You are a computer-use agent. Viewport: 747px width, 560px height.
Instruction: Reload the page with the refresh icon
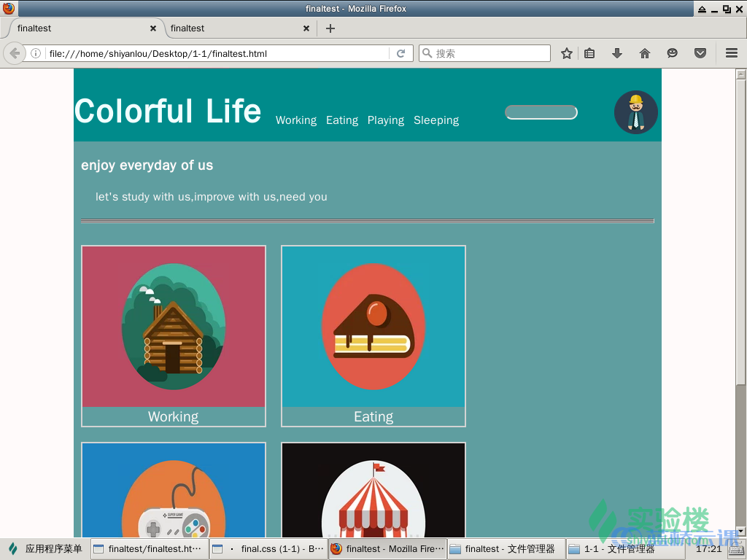point(400,53)
